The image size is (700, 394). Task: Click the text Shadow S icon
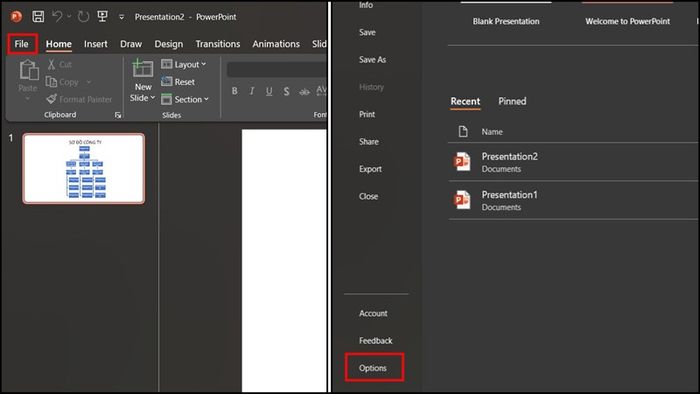pos(286,91)
